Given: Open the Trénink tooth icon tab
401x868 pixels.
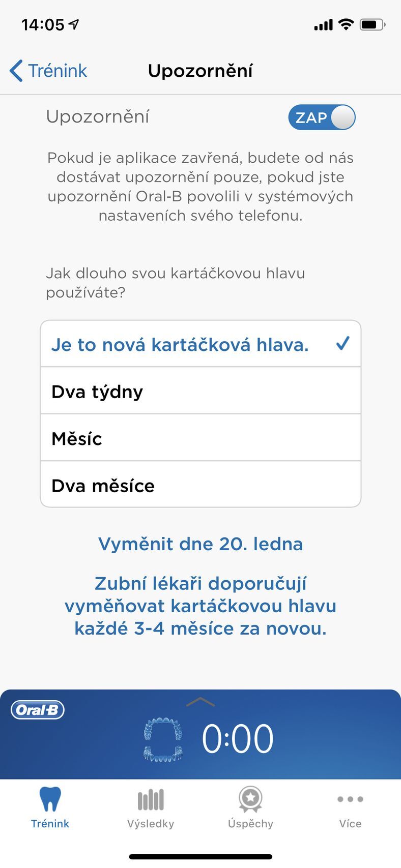Looking at the screenshot, I should (50, 799).
